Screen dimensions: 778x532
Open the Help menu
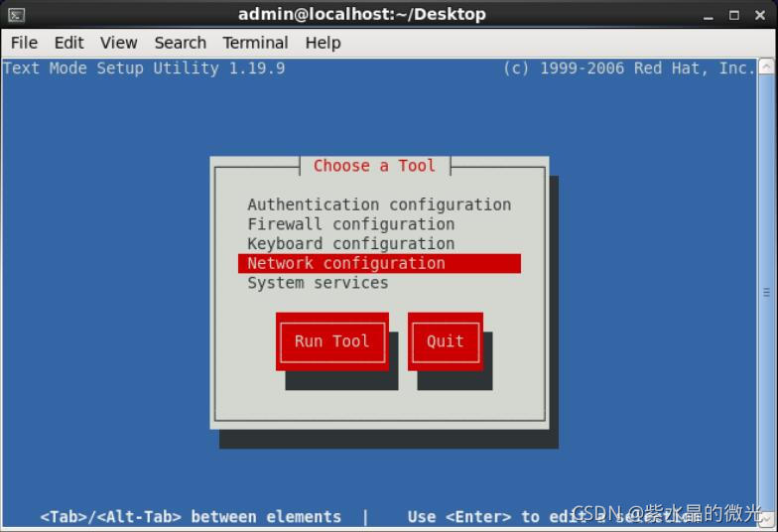point(324,44)
